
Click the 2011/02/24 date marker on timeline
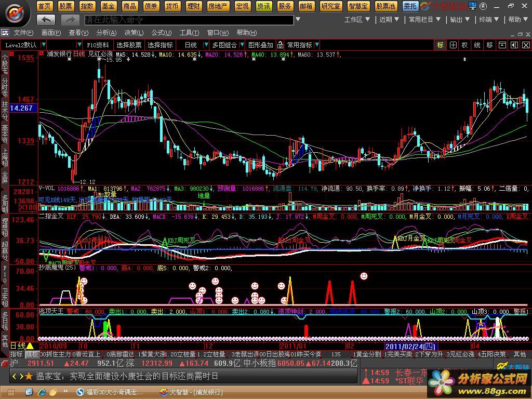[x=410, y=346]
